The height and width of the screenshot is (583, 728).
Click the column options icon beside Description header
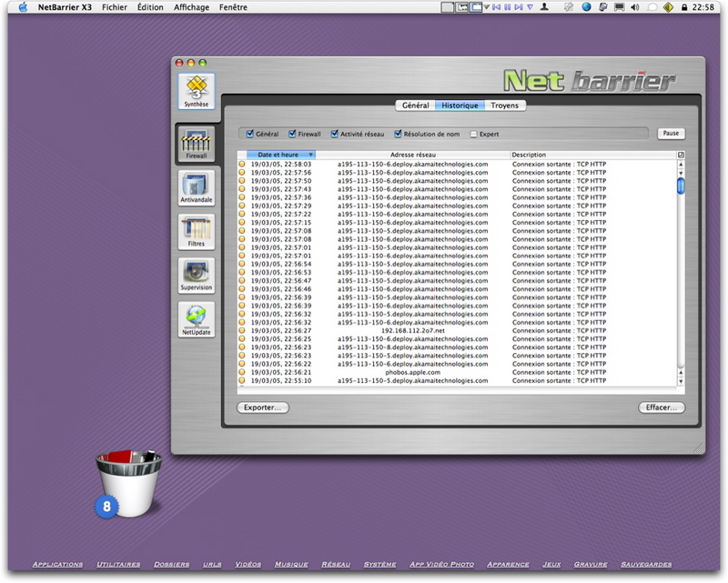pos(681,155)
